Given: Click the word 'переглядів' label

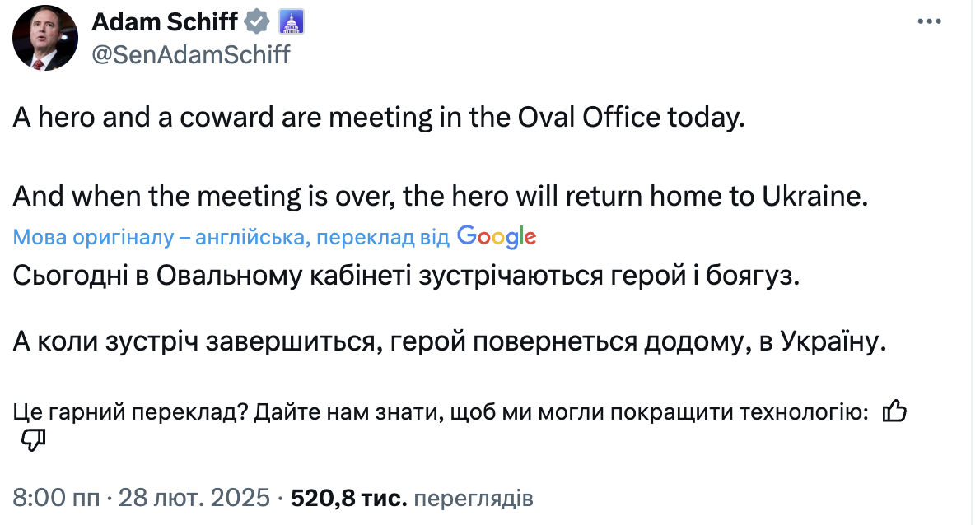Looking at the screenshot, I should [x=474, y=498].
